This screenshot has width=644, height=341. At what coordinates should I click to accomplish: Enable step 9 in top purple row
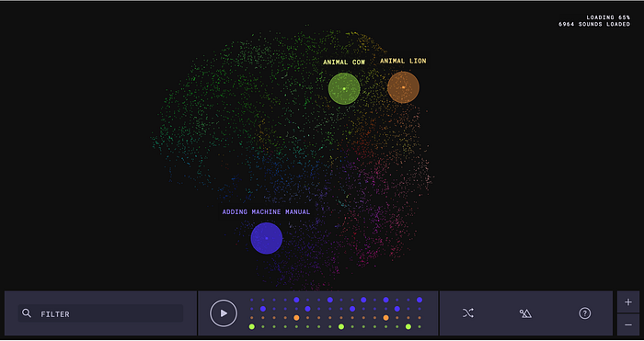(341, 300)
